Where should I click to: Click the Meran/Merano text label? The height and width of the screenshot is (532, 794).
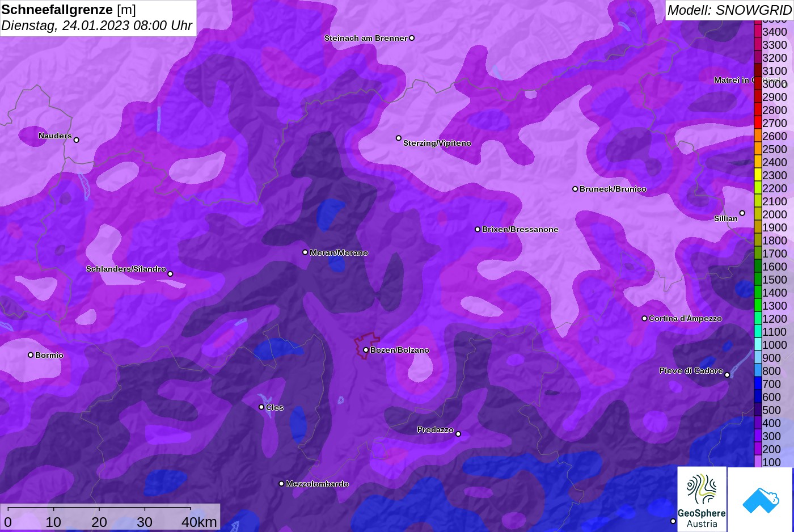coord(339,252)
